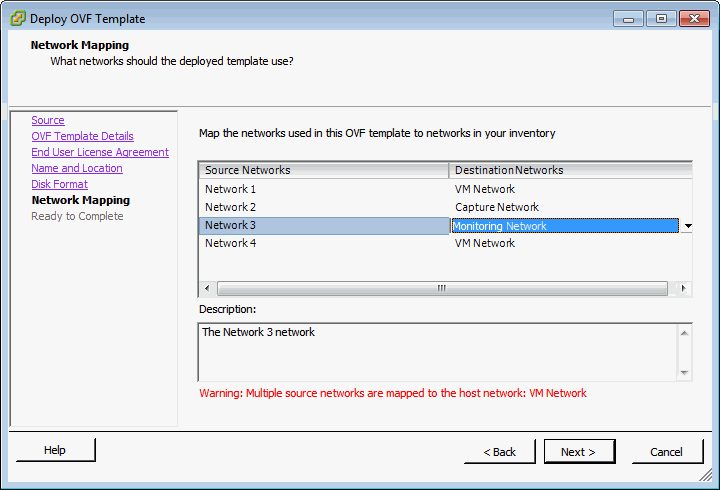Select the Network 1 source row
Image resolution: width=720 pixels, height=490 pixels.
pos(231,189)
